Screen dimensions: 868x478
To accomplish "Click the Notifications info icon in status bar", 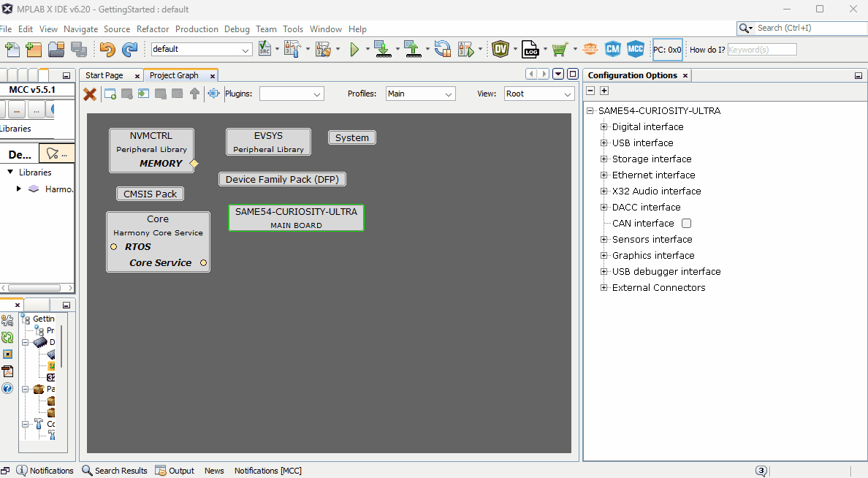I will click(22, 470).
